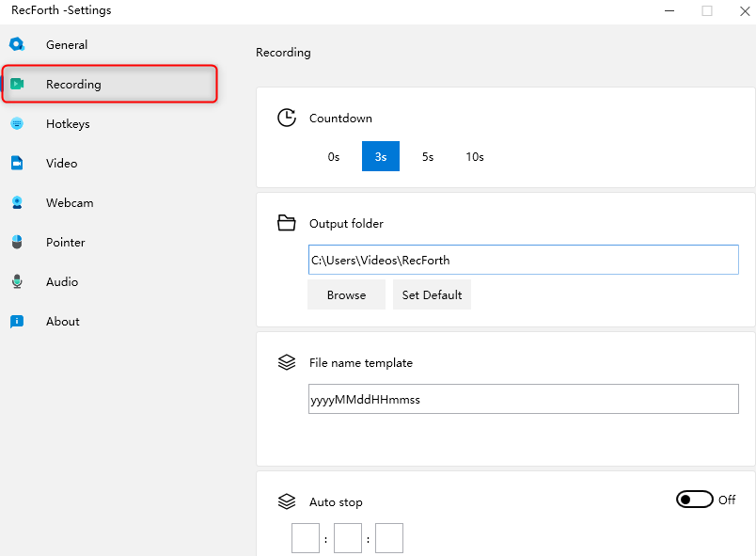Toggle the Auto stop switch on

click(x=694, y=500)
